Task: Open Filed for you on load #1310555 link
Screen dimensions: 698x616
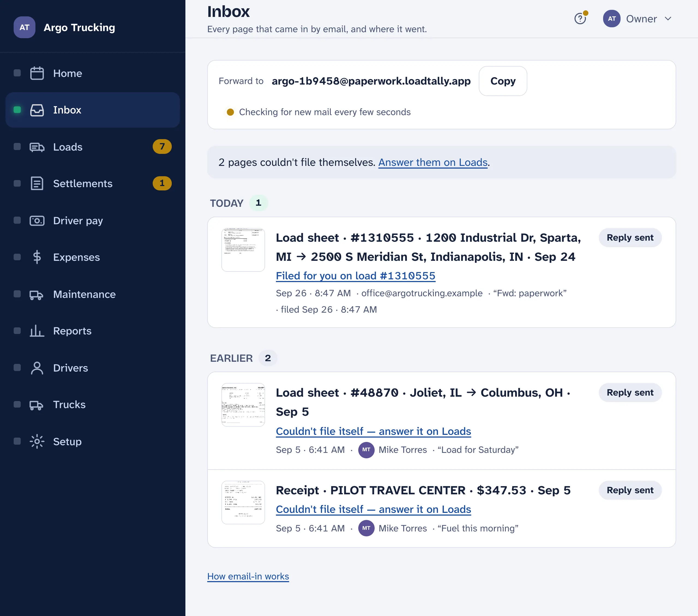Action: (356, 276)
